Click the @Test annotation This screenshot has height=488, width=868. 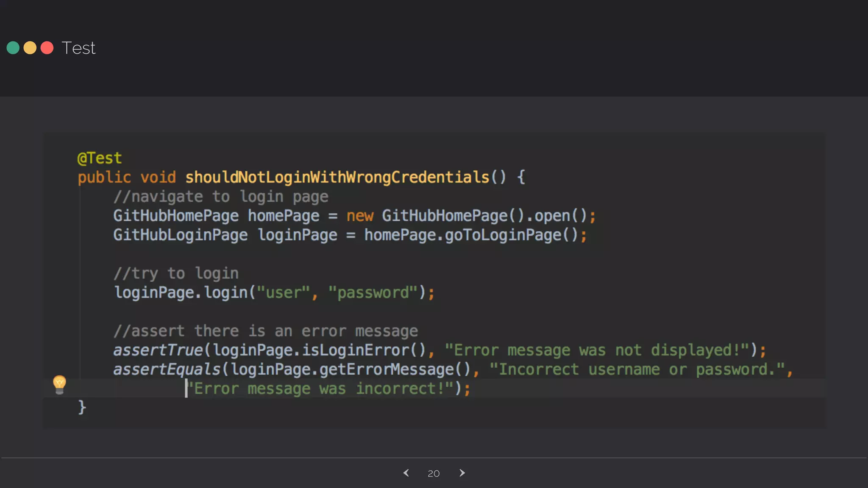coord(100,158)
